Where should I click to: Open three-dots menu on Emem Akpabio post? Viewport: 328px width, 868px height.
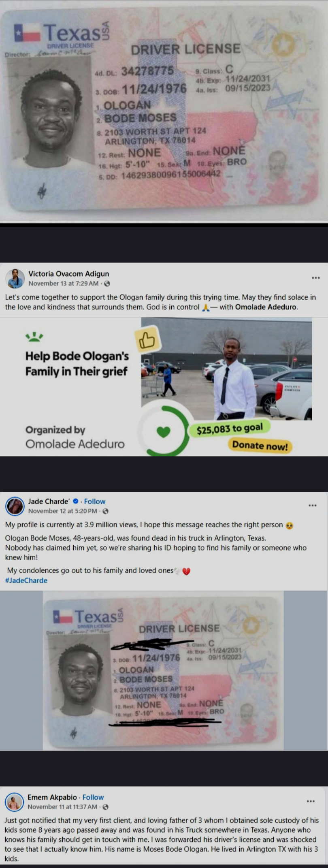pyautogui.click(x=311, y=801)
